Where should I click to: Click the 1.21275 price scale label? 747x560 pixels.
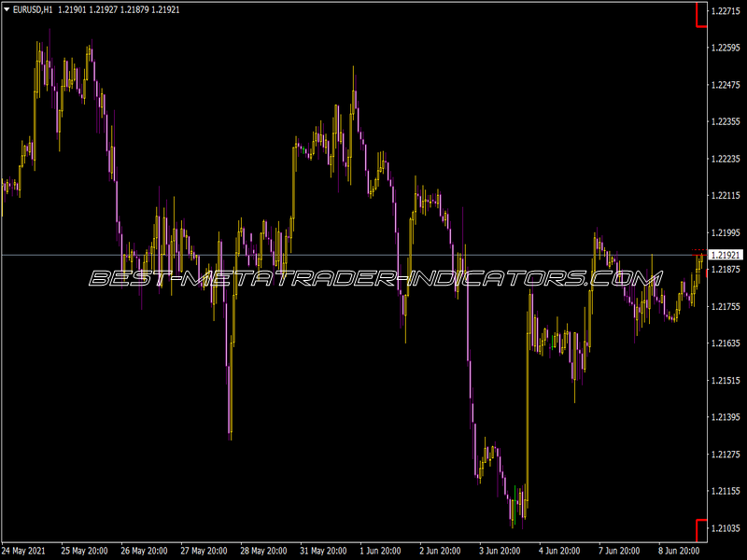(x=726, y=454)
